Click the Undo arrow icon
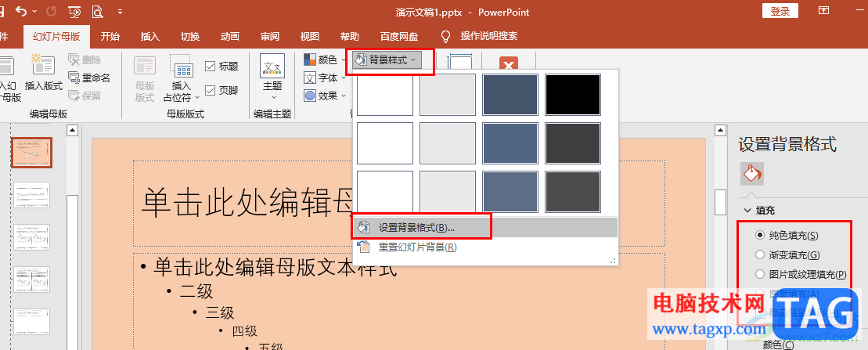This screenshot has height=350, width=868. pos(21,11)
